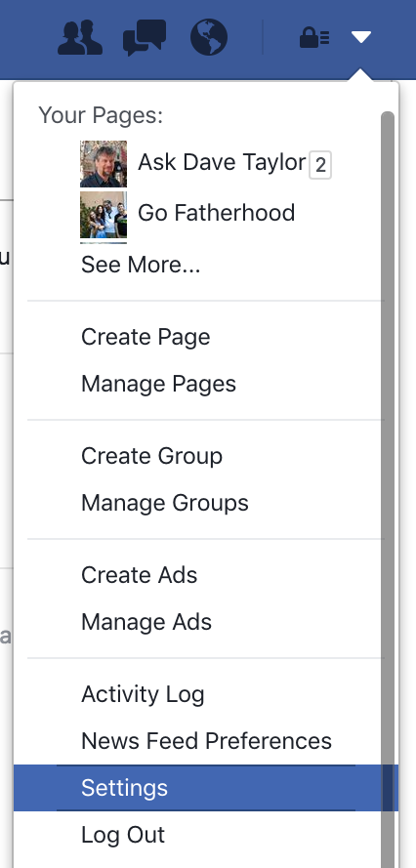The width and height of the screenshot is (416, 868).
Task: Open Manage Ads
Action: click(x=146, y=622)
